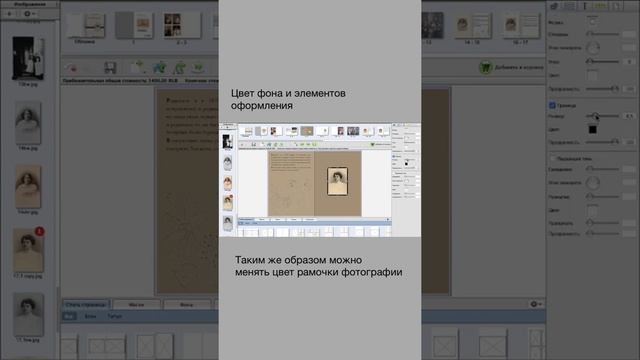Adjust the border transparency slider
640x360 pixels.
tap(602, 142)
